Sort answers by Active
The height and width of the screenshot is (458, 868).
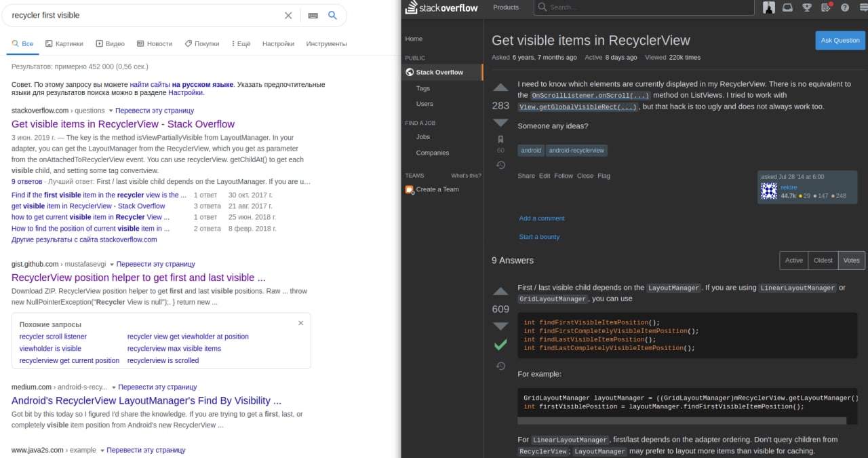(793, 261)
